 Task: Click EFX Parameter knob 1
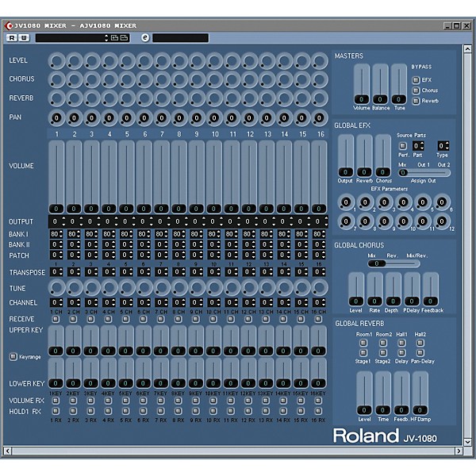(x=346, y=202)
